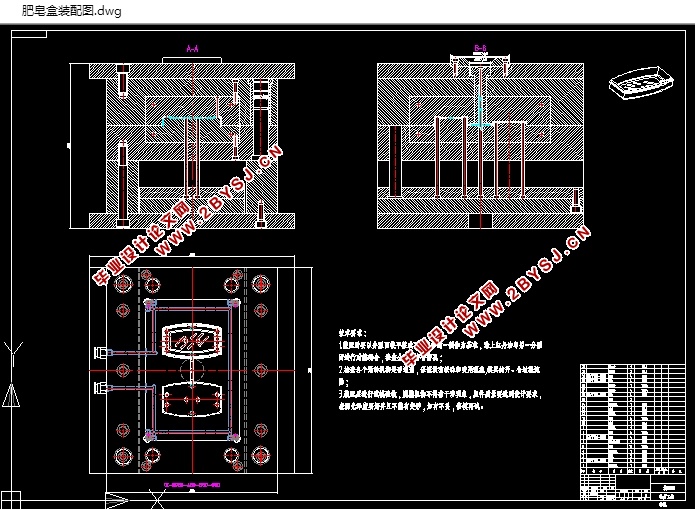Click the locating ring atop A-A section

(192, 60)
